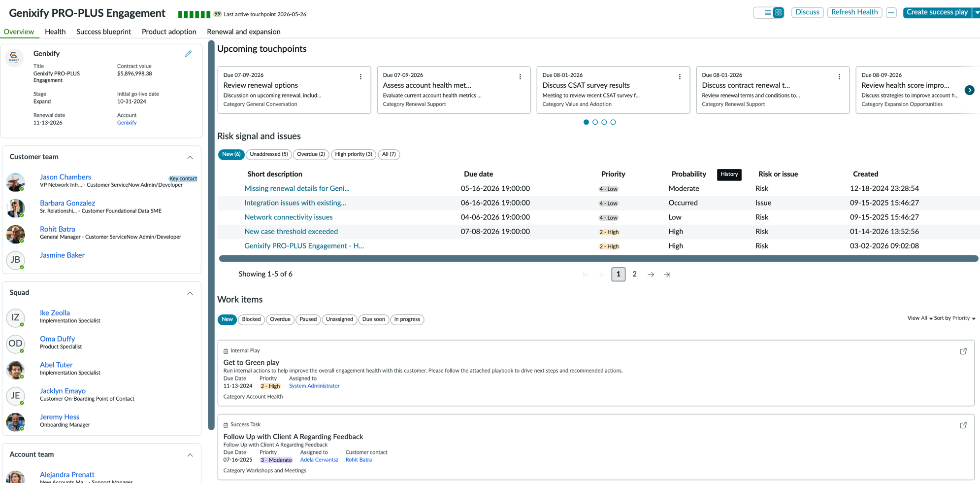Open New case threshold exceeded link

[x=291, y=232]
